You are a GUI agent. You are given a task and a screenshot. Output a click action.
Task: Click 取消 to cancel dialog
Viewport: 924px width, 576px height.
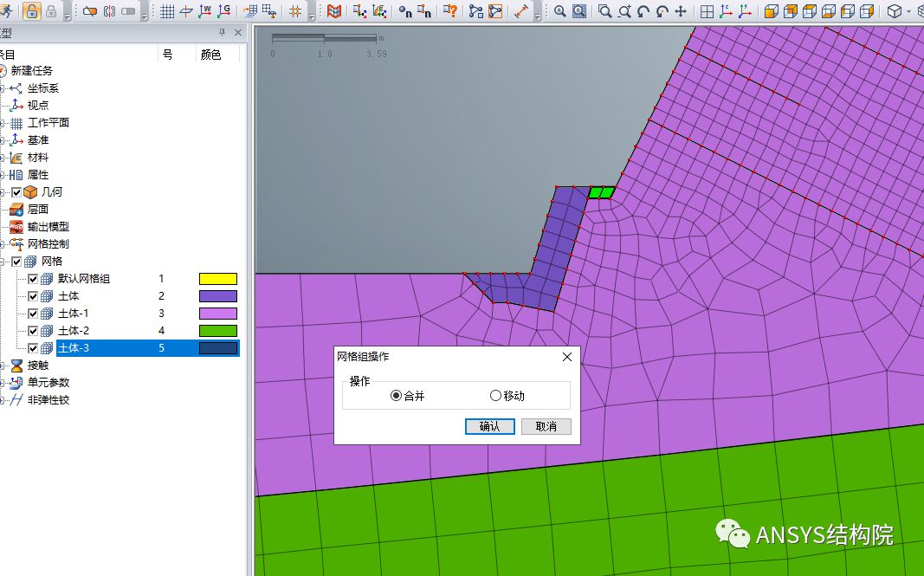pyautogui.click(x=546, y=426)
